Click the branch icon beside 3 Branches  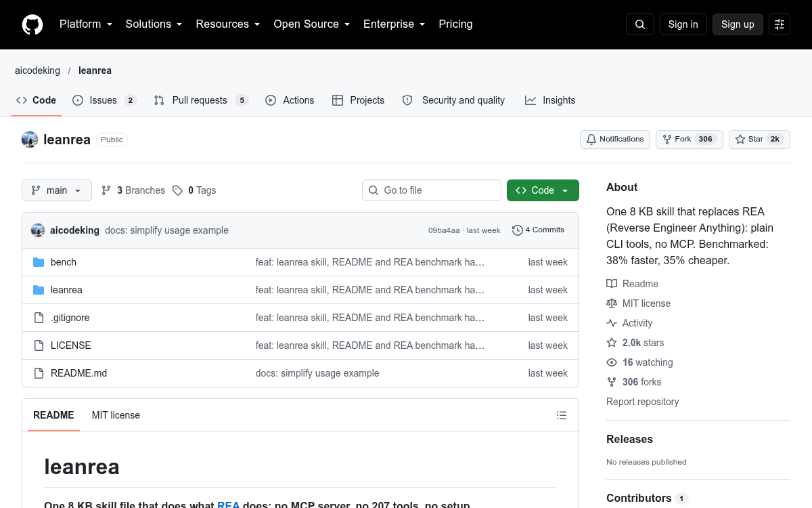click(106, 190)
